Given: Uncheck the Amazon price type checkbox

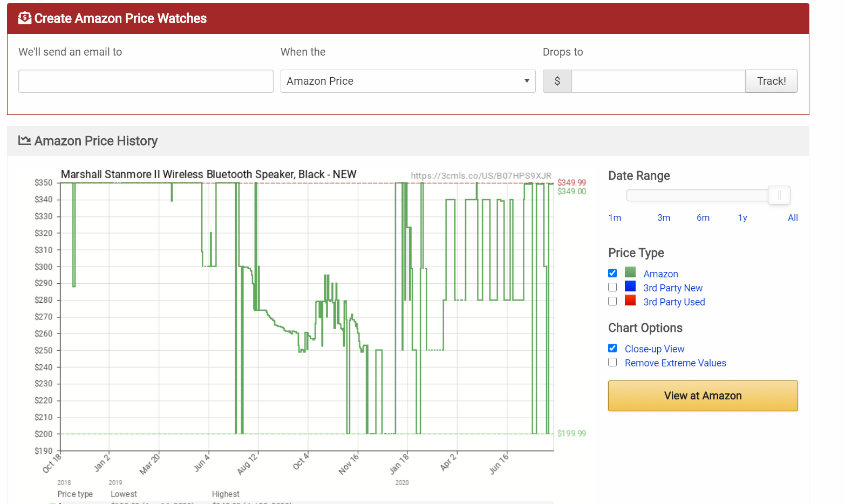Looking at the screenshot, I should coord(612,273).
